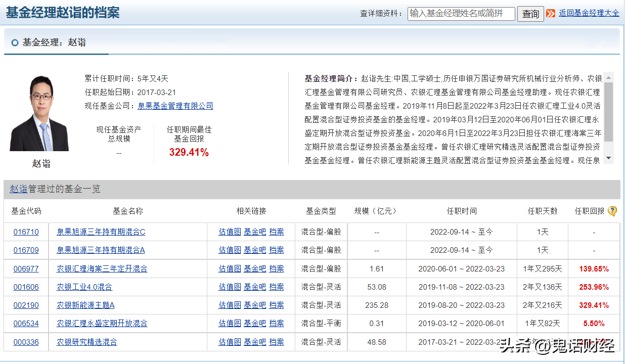Viewport: 625px width, 364px height.
Task: Open 估值图 for fund 016709
Action: coord(230,250)
